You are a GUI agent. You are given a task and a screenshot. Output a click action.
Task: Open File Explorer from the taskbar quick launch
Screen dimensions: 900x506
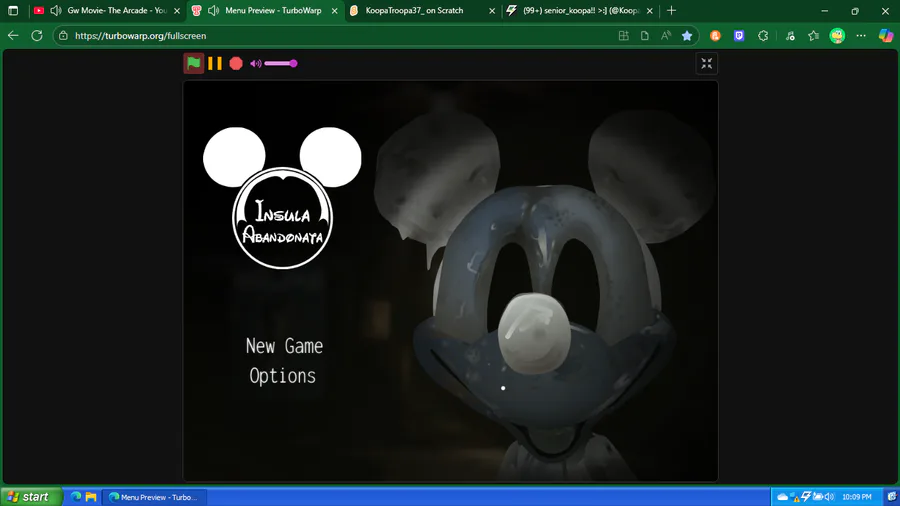pyautogui.click(x=91, y=497)
